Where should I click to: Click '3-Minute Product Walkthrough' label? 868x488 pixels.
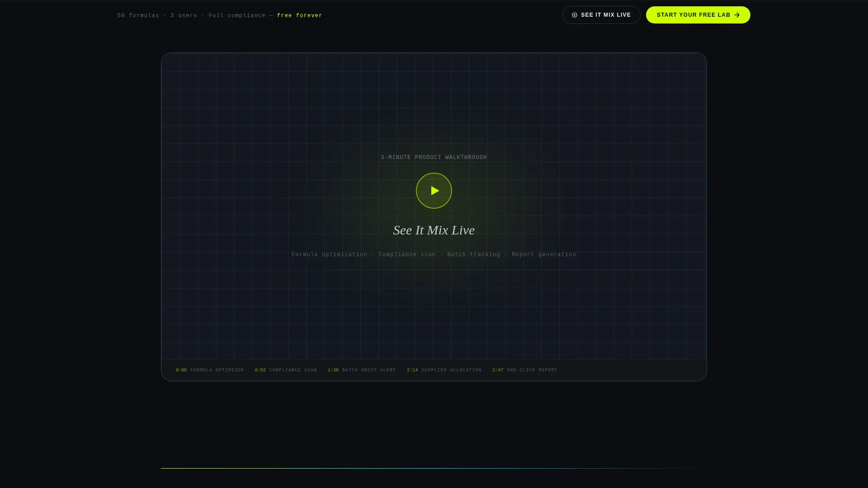(434, 158)
